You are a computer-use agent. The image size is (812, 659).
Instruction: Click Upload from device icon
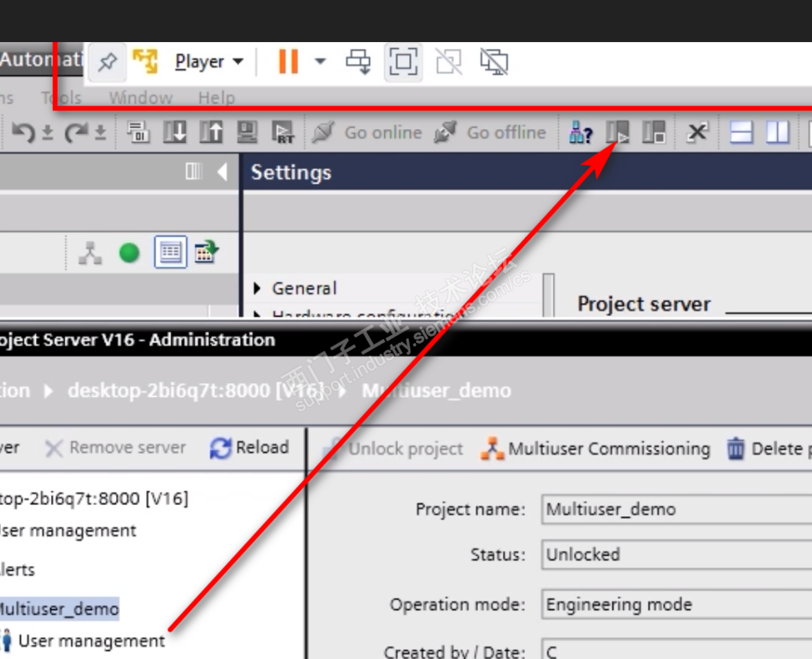coord(211,132)
